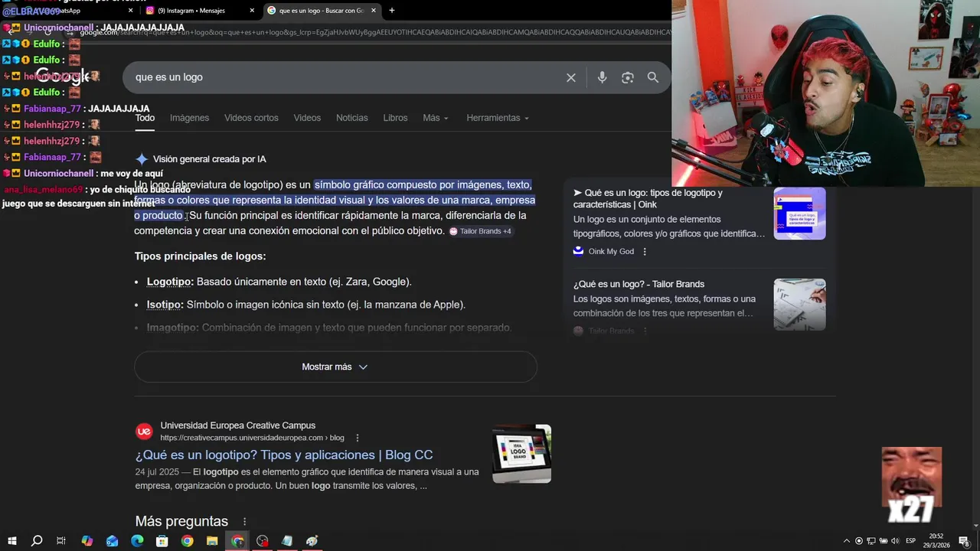The image size is (980, 551).
Task: Open Outlook mail from the taskbar
Action: 112,541
